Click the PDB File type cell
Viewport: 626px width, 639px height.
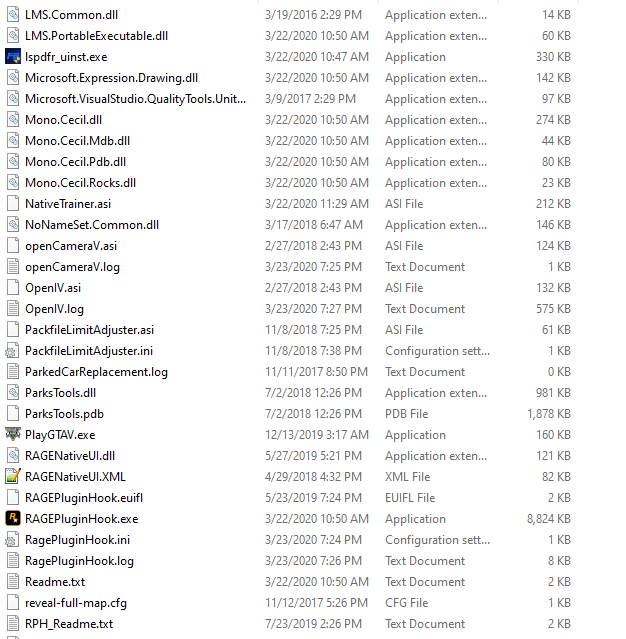pos(406,414)
